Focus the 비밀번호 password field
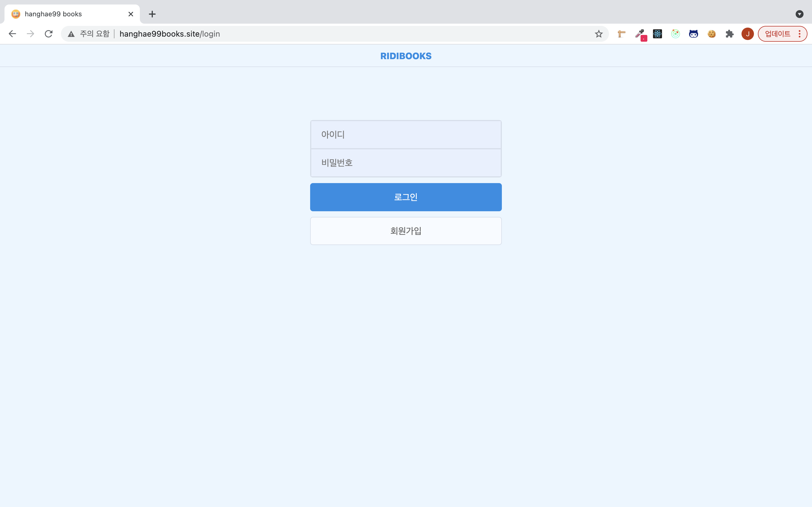Viewport: 812px width, 507px height. 406,163
